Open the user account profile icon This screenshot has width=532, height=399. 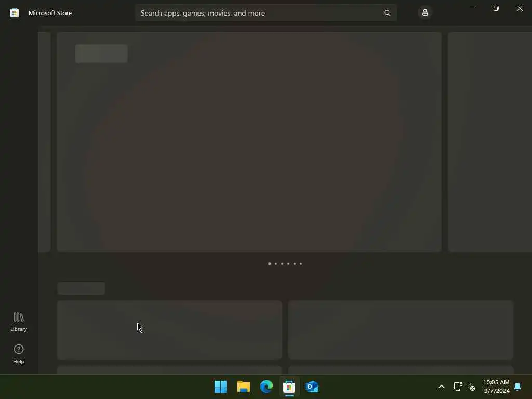pyautogui.click(x=425, y=13)
